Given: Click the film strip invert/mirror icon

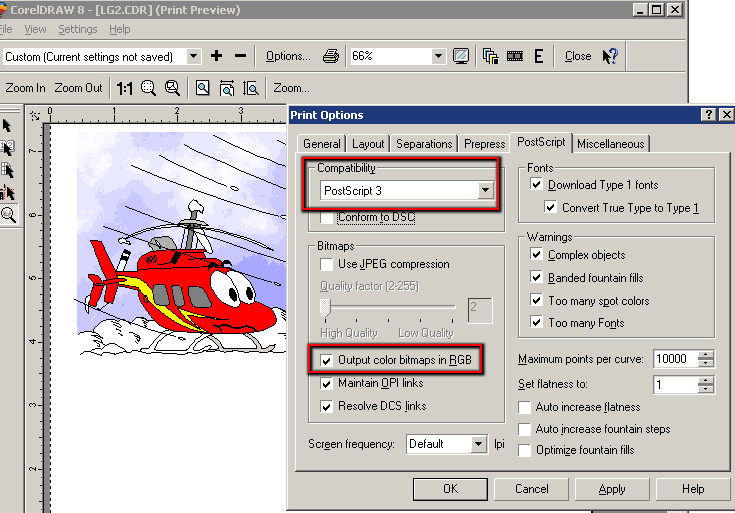Looking at the screenshot, I should coord(515,56).
